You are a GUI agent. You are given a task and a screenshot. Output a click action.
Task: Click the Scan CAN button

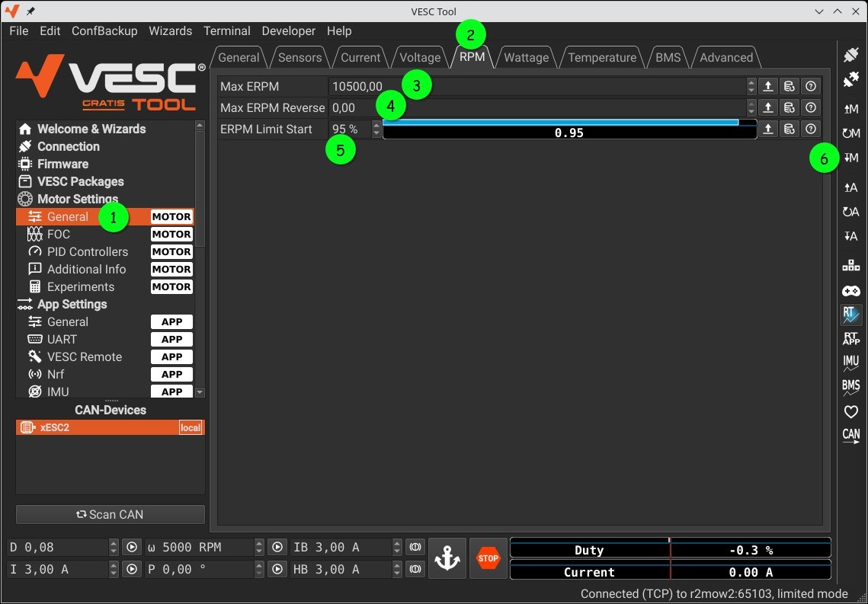[111, 514]
